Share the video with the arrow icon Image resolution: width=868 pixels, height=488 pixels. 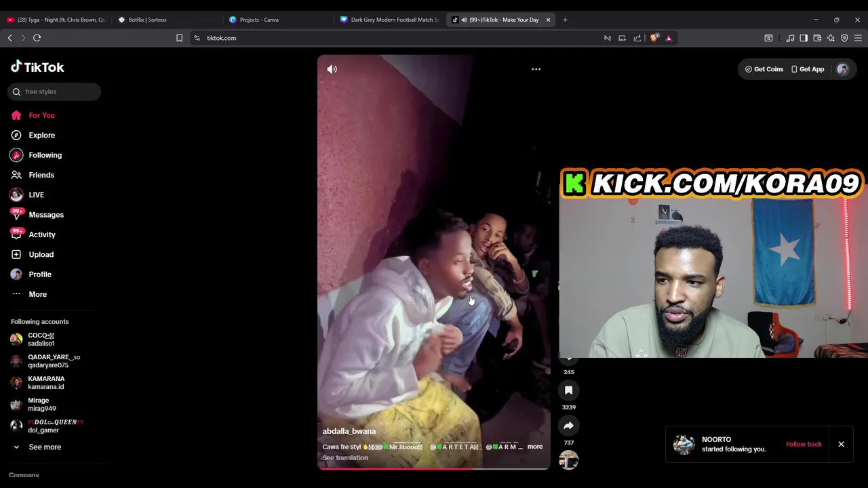pyautogui.click(x=568, y=426)
